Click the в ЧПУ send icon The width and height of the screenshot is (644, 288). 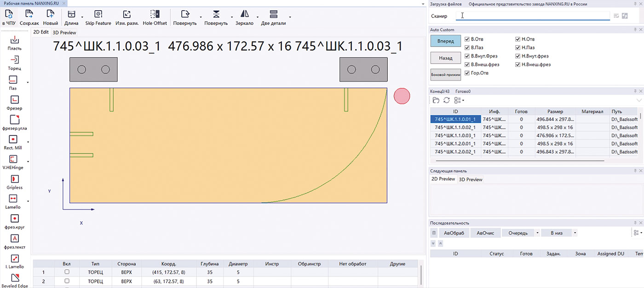[x=8, y=14]
